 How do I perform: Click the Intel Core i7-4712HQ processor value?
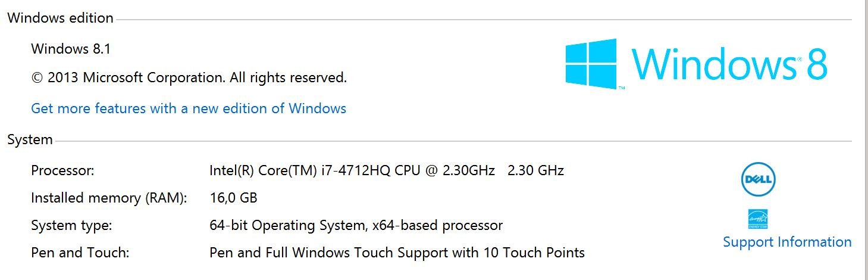352,170
